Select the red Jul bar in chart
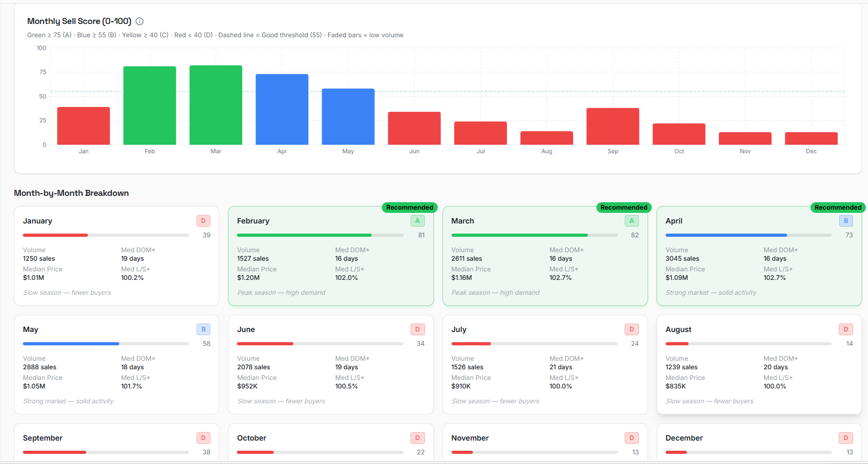Screen dimensions: 868x464 [x=480, y=133]
